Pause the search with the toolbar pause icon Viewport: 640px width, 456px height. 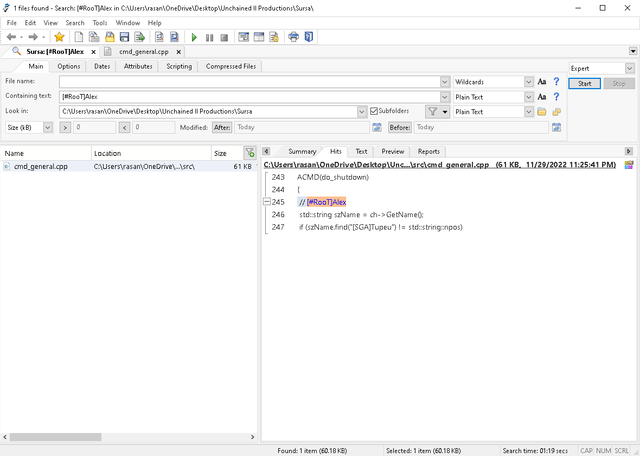[209, 38]
